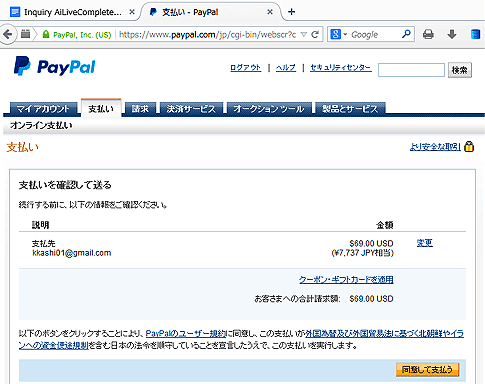Screen dimensions: 485x384
Task: Open the より安全な取引 link
Action: coord(435,147)
